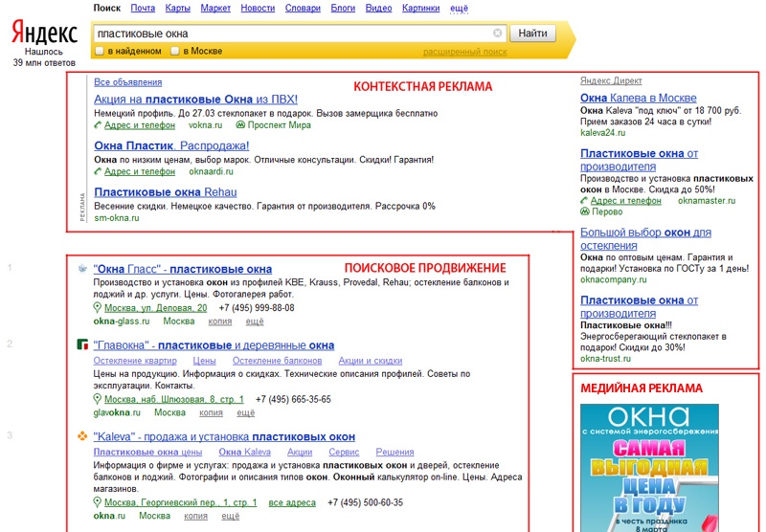
Task: Open the 'все адреса' link in the Kaleva result
Action: point(292,502)
